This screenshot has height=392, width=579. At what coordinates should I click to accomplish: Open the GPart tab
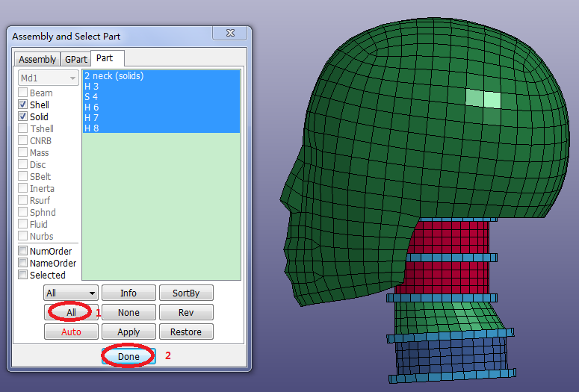pyautogui.click(x=75, y=59)
